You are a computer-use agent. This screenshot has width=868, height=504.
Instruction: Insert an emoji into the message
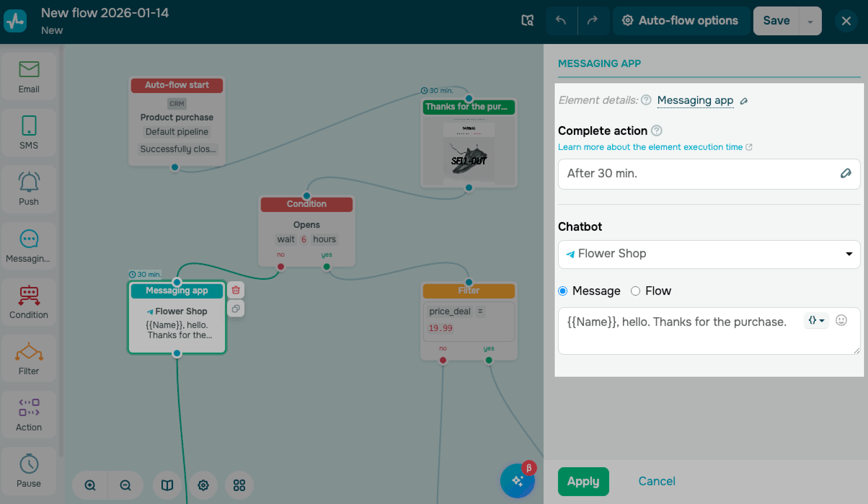[841, 320]
